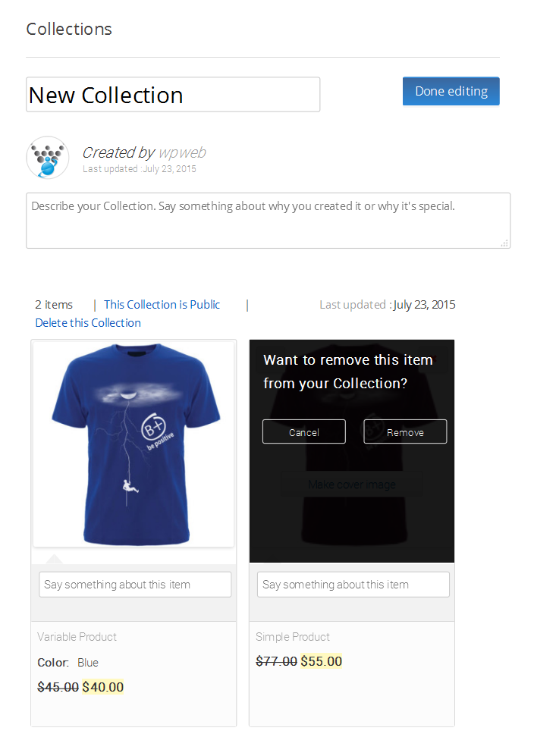Open the Simple Product title link
This screenshot has height=756, width=534.
point(293,637)
